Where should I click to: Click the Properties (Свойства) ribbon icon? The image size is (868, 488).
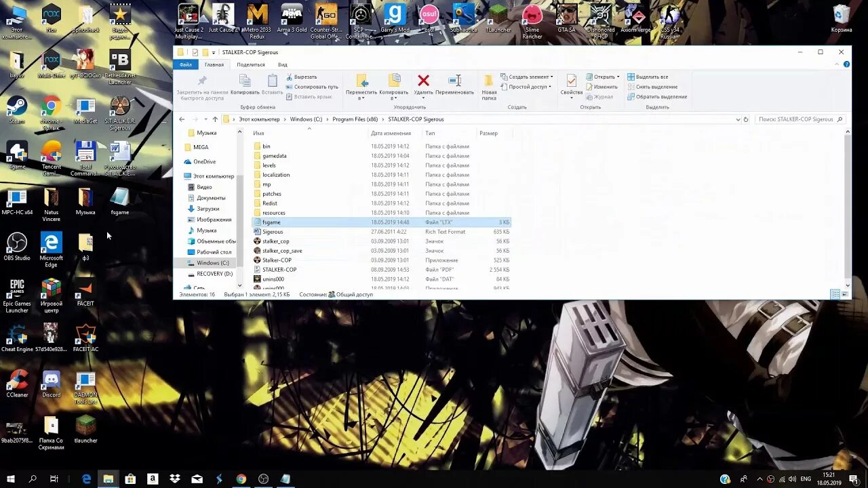point(571,81)
